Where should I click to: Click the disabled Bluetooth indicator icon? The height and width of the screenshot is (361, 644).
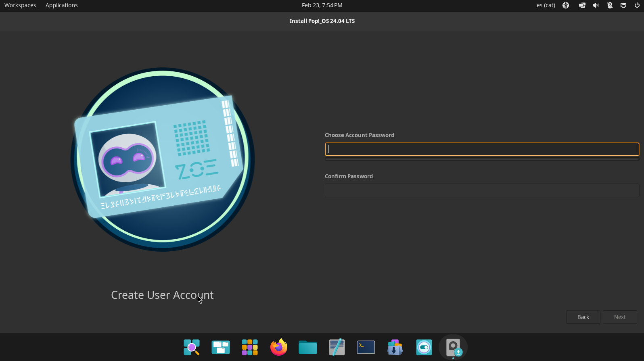point(610,5)
